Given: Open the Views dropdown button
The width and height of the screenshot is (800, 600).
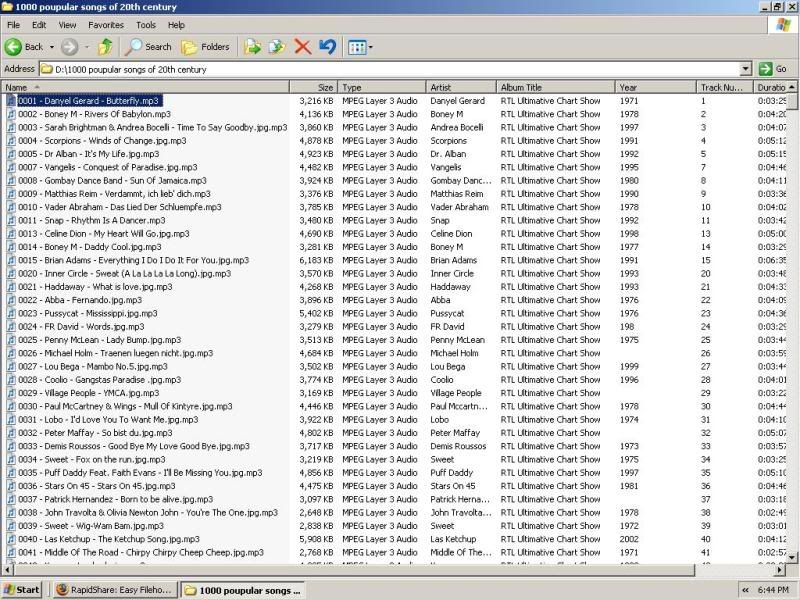Looking at the screenshot, I should pyautogui.click(x=359, y=47).
